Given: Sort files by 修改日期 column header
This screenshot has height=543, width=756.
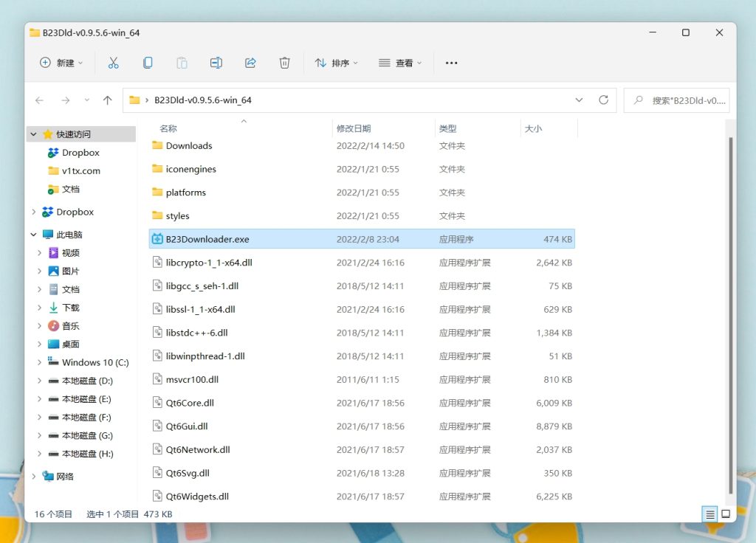Looking at the screenshot, I should coord(354,128).
